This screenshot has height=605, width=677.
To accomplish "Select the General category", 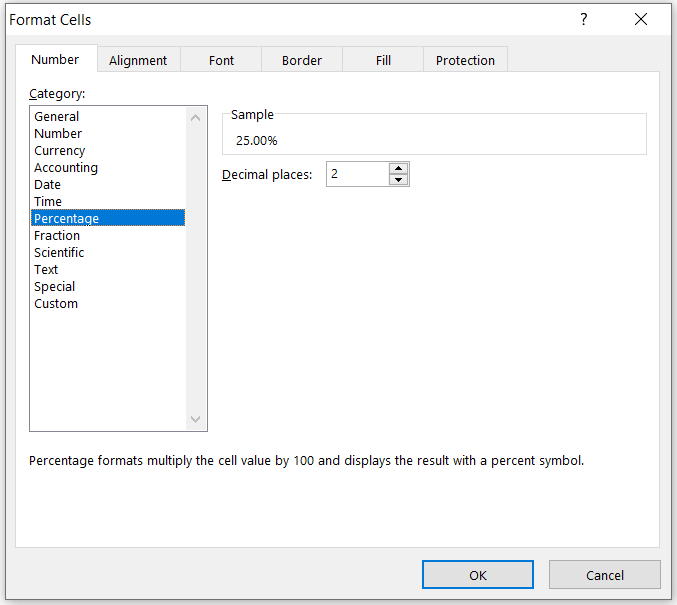I will point(108,117).
